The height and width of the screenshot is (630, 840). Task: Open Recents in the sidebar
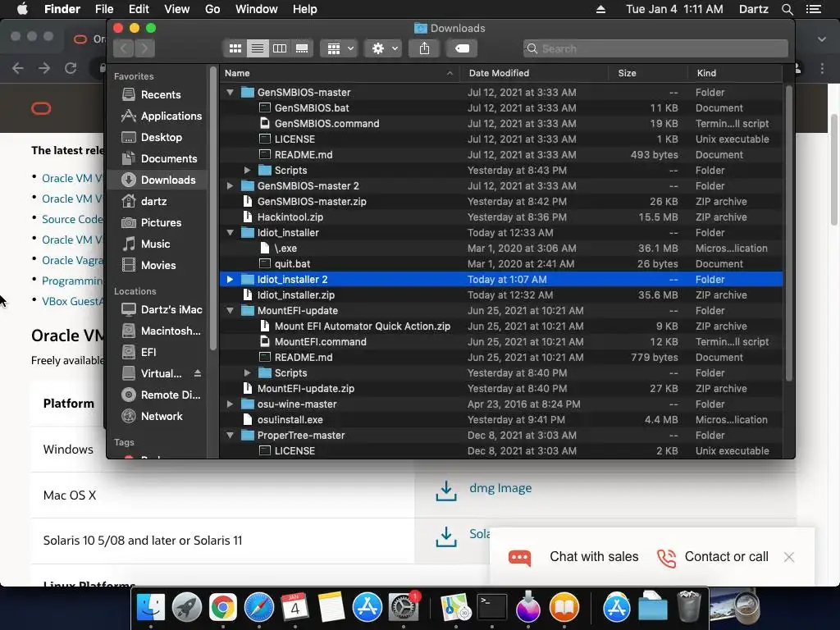[x=156, y=95]
